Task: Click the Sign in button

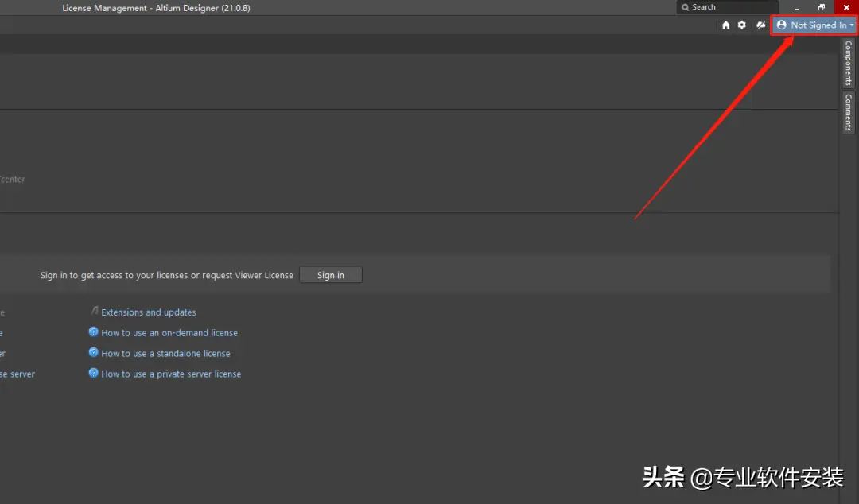Action: 331,275
